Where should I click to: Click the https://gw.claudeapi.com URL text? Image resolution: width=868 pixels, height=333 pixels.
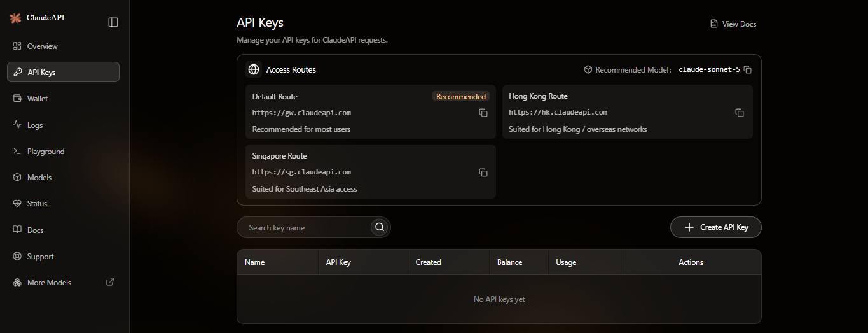click(301, 113)
